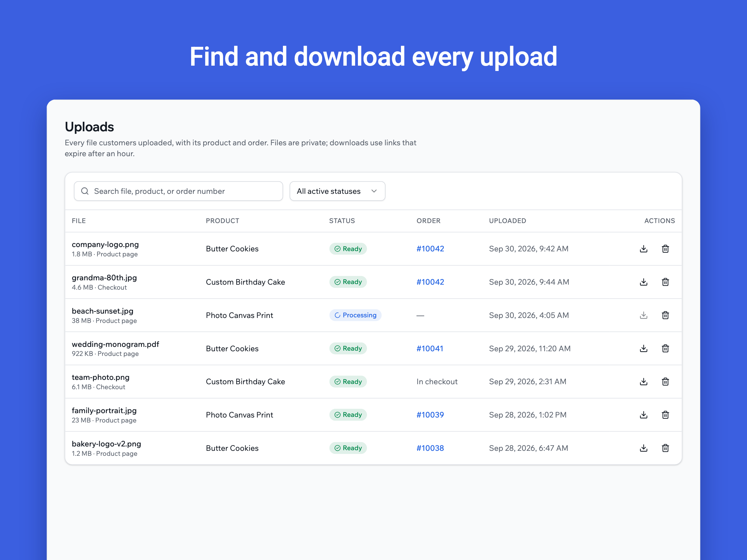Delete family-portrait.jpg upload
Screen dimensions: 747x560
[x=665, y=415]
